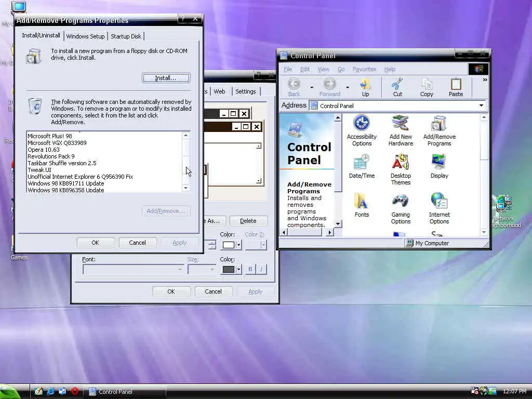Select the Install/Uninstall tab
The image size is (532, 399).
point(41,35)
